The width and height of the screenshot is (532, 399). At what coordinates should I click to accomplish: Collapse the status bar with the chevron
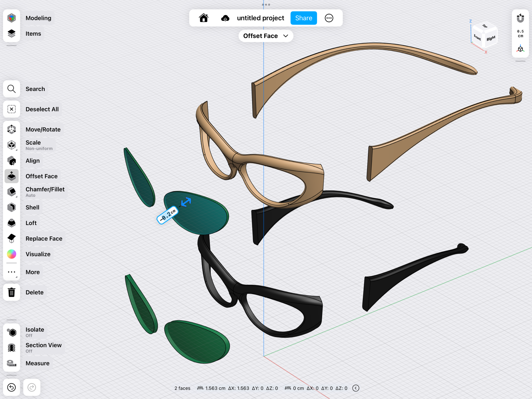click(x=356, y=388)
